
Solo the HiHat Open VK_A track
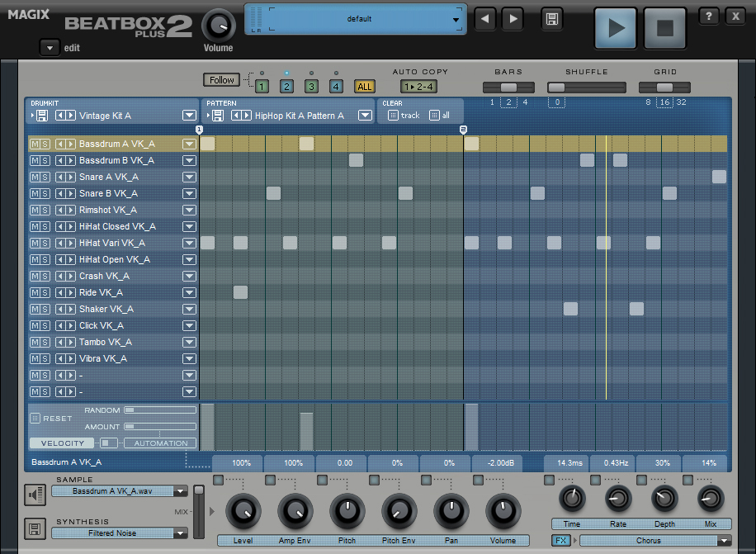45,260
